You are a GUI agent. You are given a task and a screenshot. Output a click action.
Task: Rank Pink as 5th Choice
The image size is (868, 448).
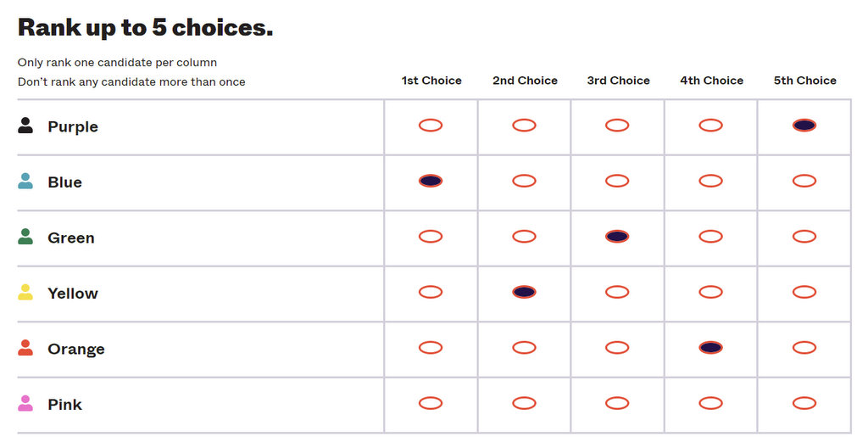pos(804,403)
